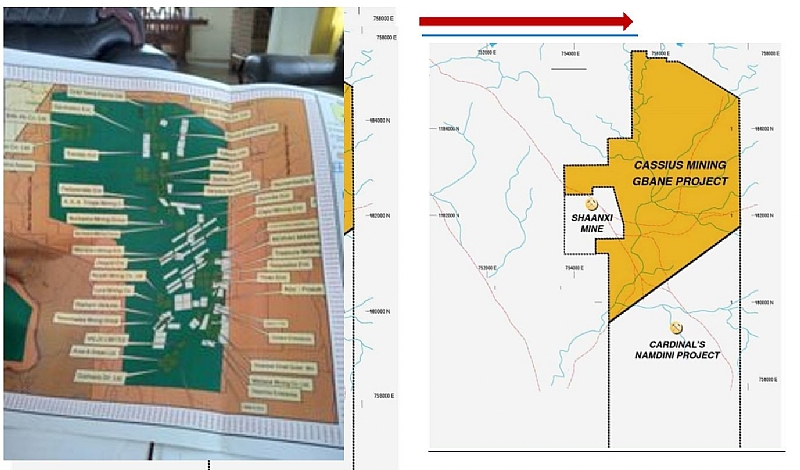Image resolution: width=800 pixels, height=470 pixels.
Task: Click the '1182000 N' label on left edge
Action: [x=448, y=215]
